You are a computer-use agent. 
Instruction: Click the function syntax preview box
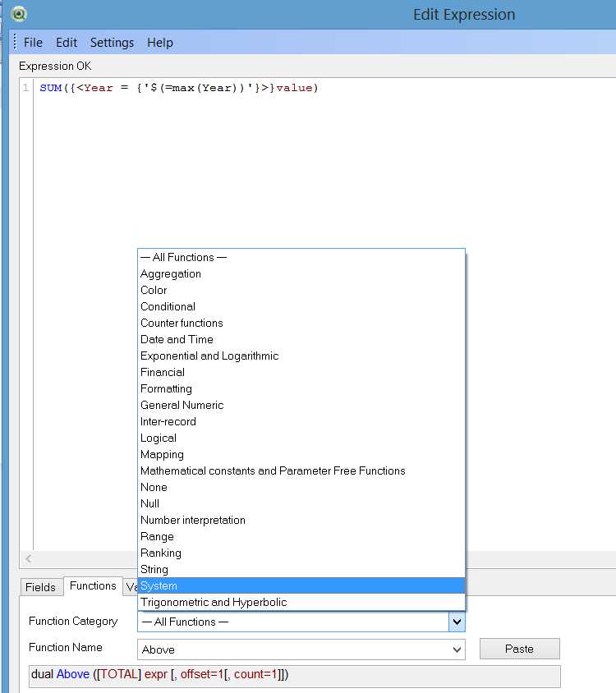(x=295, y=677)
